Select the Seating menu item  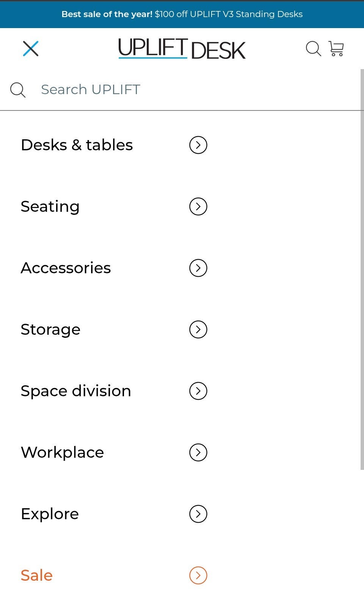click(50, 206)
